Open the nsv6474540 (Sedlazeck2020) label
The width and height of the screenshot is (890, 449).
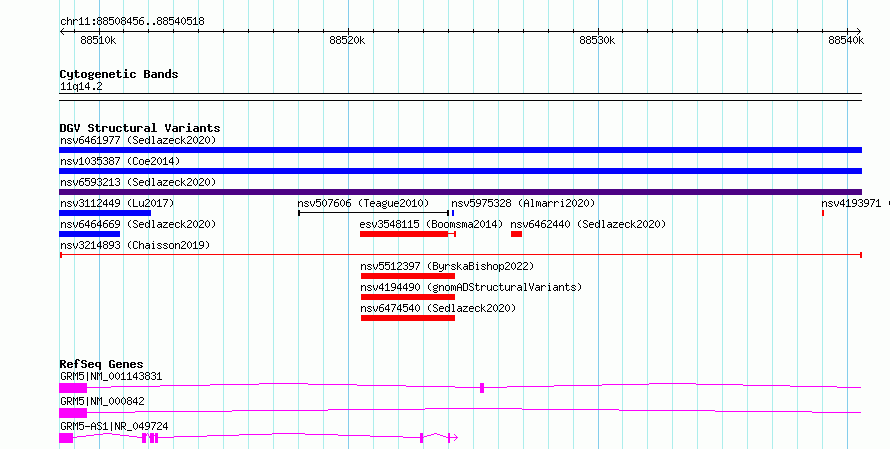[x=438, y=308]
